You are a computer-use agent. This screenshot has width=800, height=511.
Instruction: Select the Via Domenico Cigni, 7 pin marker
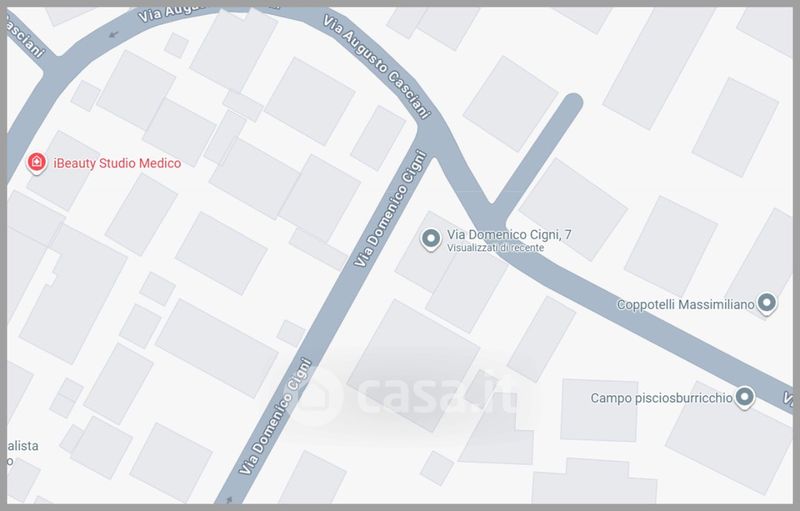pyautogui.click(x=431, y=239)
